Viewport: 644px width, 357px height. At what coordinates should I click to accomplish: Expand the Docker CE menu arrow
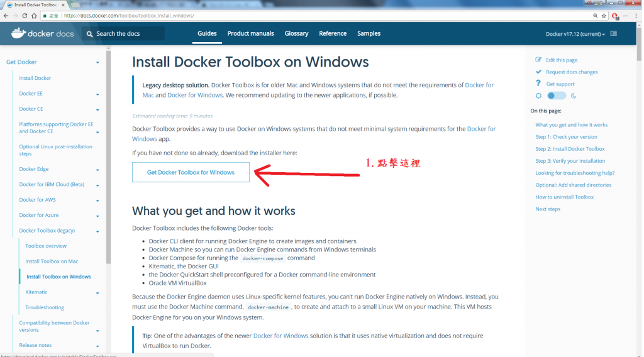(97, 109)
